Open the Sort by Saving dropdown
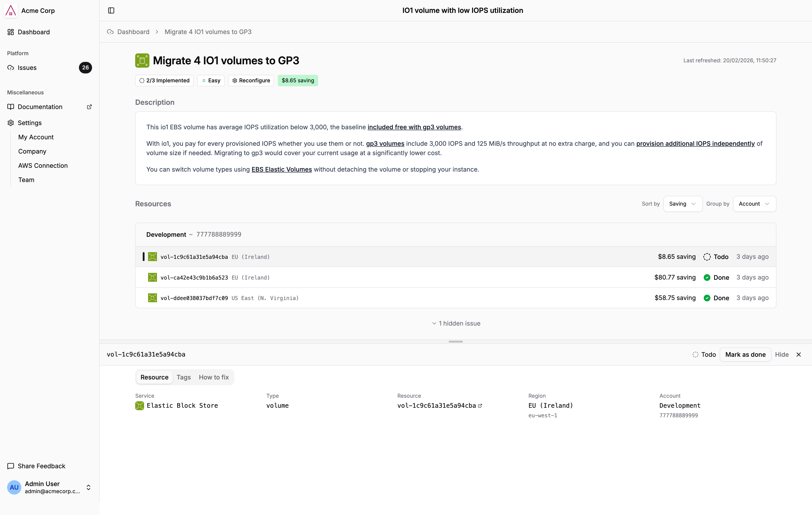This screenshot has height=515, width=812. pyautogui.click(x=683, y=204)
